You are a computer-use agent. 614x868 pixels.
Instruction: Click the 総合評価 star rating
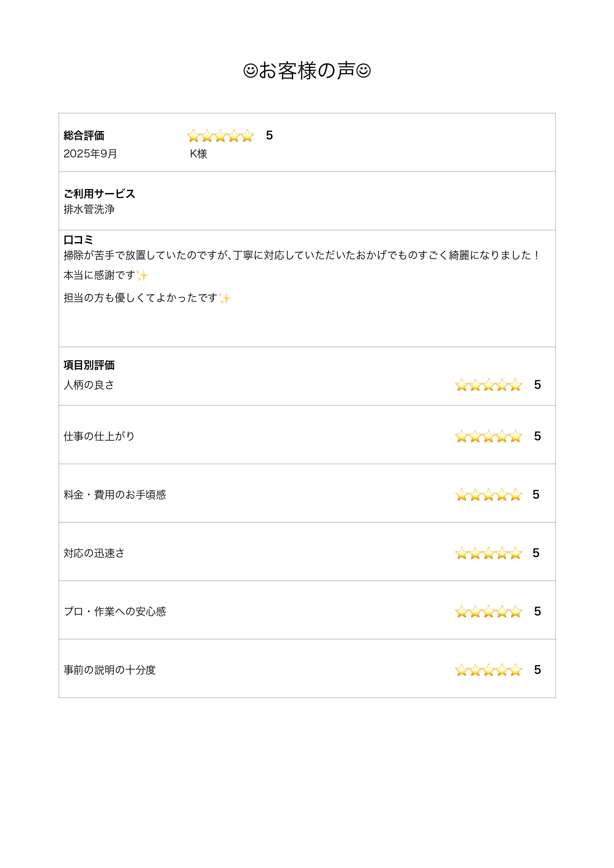[x=221, y=136]
